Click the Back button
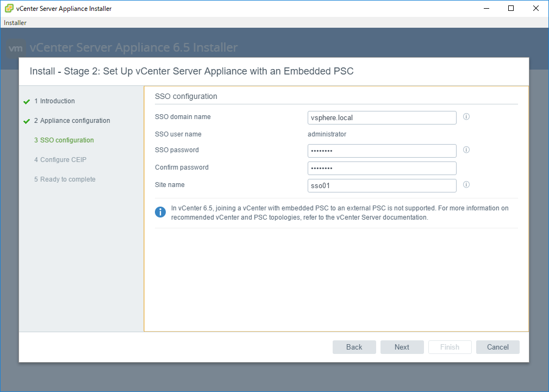Viewport: 549px width, 392px height. [354, 347]
